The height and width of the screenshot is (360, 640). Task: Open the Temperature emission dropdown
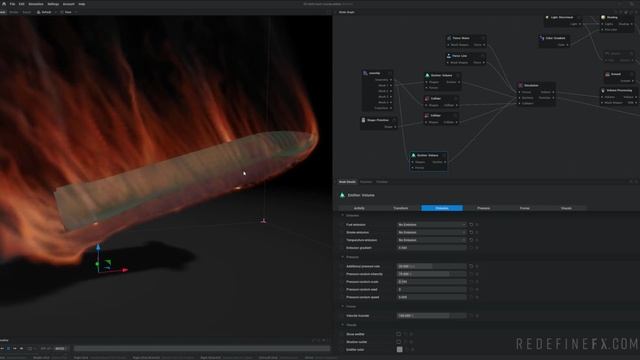click(x=431, y=240)
